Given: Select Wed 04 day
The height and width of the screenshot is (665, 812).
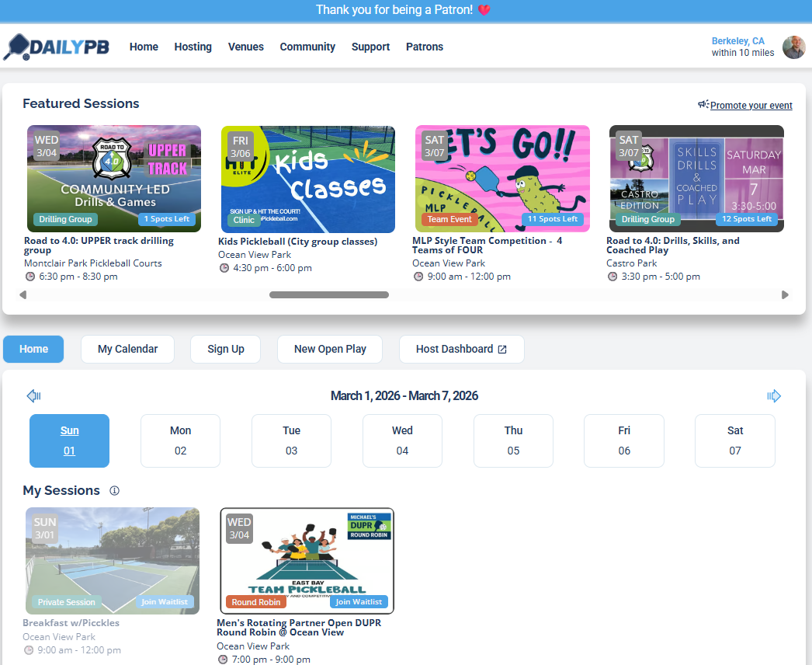Looking at the screenshot, I should coord(402,440).
